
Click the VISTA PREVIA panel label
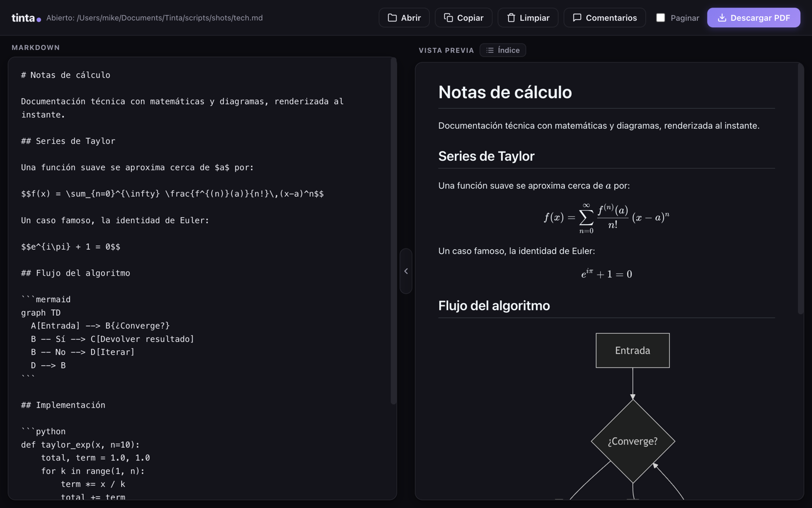coord(446,51)
